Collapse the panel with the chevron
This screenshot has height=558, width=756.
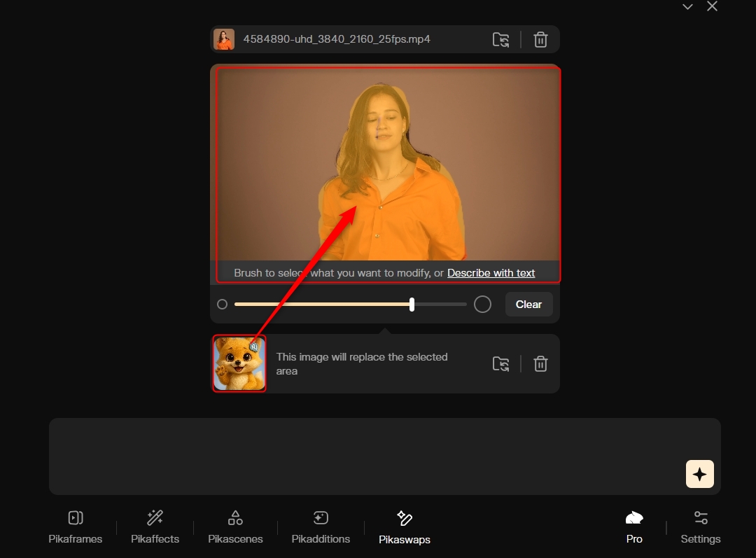click(x=687, y=7)
